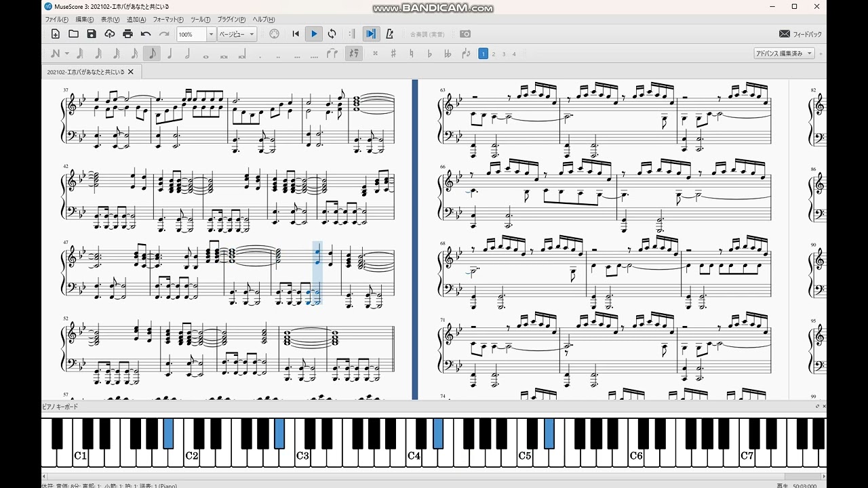
Task: Switch to voice 3
Action: (504, 54)
